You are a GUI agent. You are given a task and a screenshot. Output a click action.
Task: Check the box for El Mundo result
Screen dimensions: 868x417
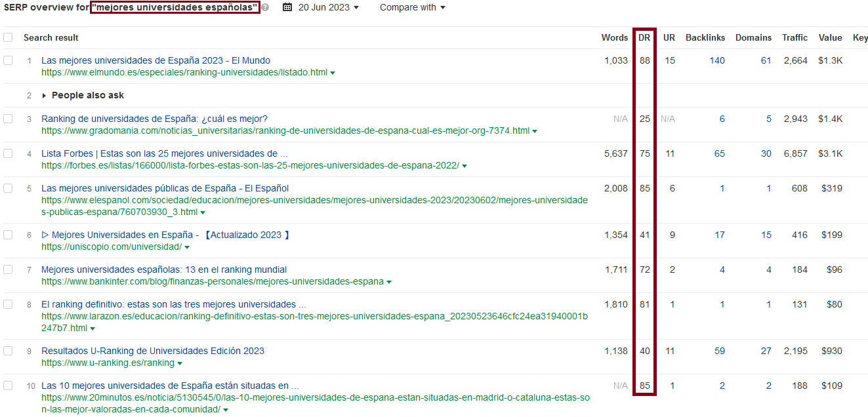(x=8, y=60)
